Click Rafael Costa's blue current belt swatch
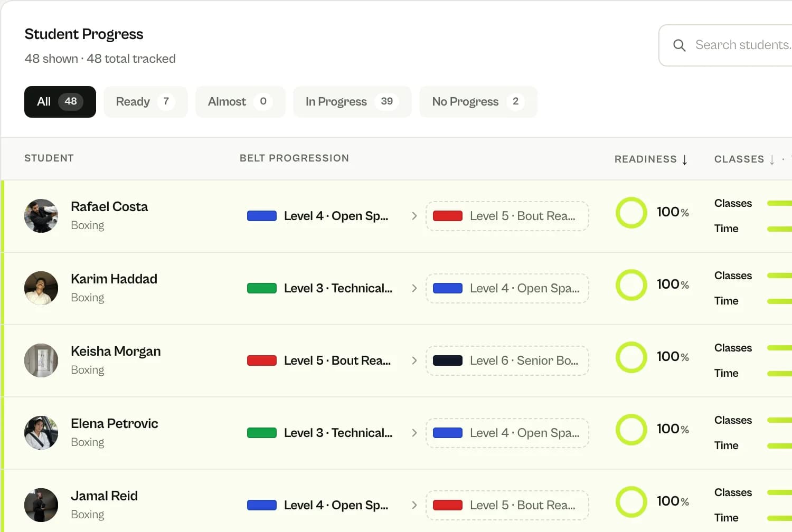 [262, 216]
